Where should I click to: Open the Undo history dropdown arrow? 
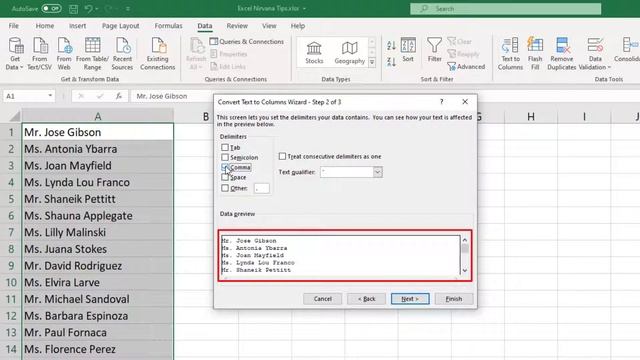pos(97,9)
